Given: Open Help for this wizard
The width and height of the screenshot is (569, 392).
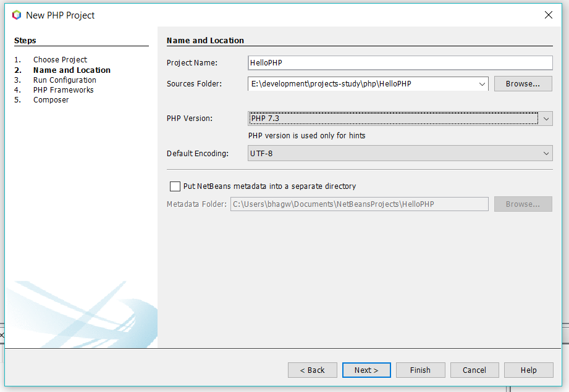Looking at the screenshot, I should [x=528, y=370].
